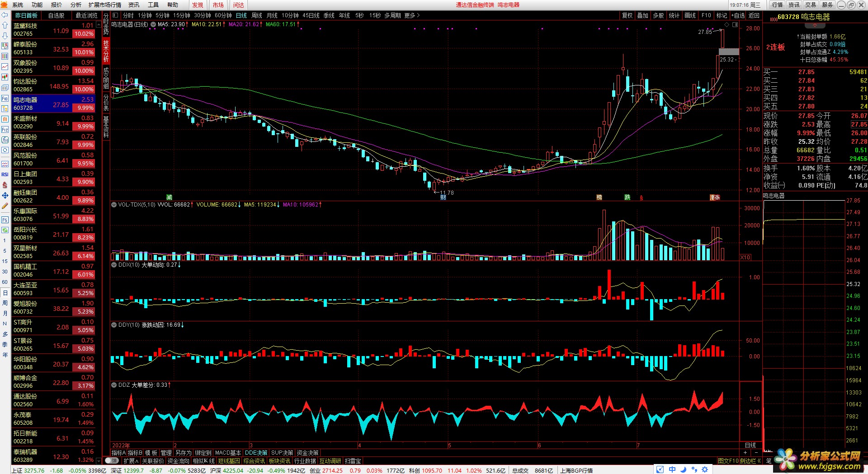Screen dimensions: 868x474
Task: Expand the 扩展 menu at bottom
Action: (x=131, y=461)
